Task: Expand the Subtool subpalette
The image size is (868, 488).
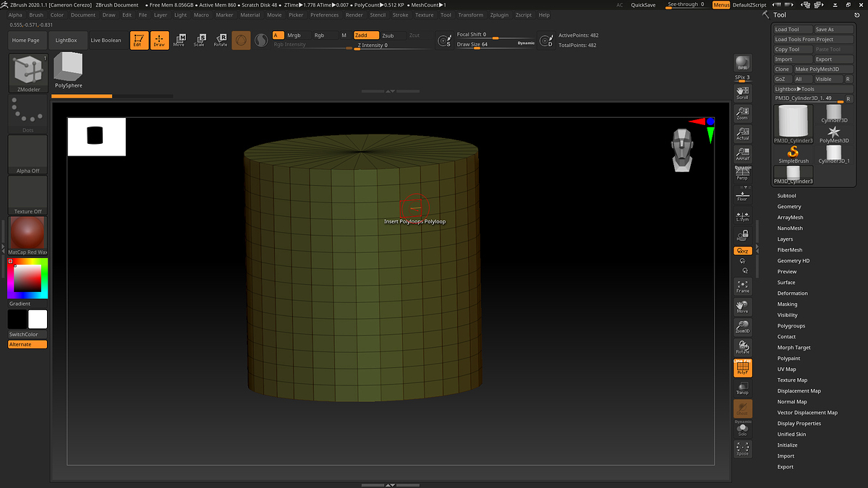Action: pos(786,196)
